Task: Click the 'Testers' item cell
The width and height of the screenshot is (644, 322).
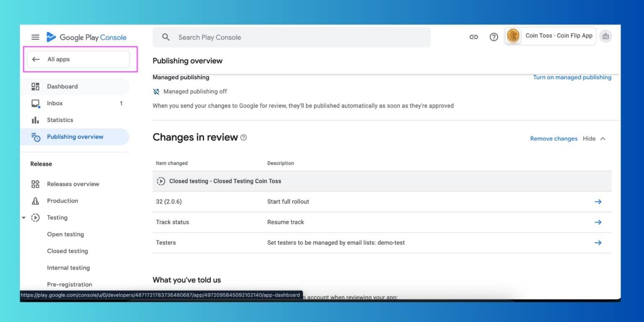Action: tap(166, 243)
